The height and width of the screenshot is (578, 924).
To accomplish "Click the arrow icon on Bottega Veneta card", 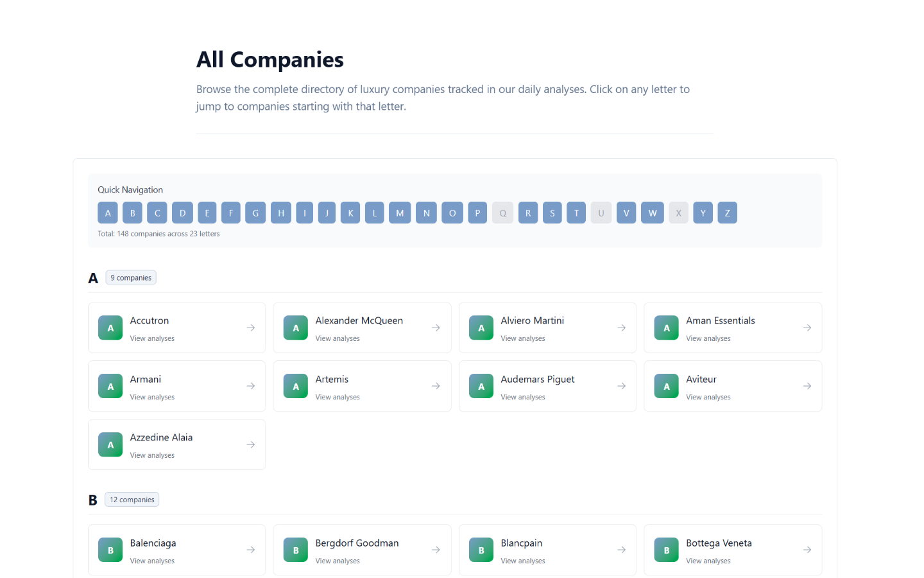I will tap(807, 550).
